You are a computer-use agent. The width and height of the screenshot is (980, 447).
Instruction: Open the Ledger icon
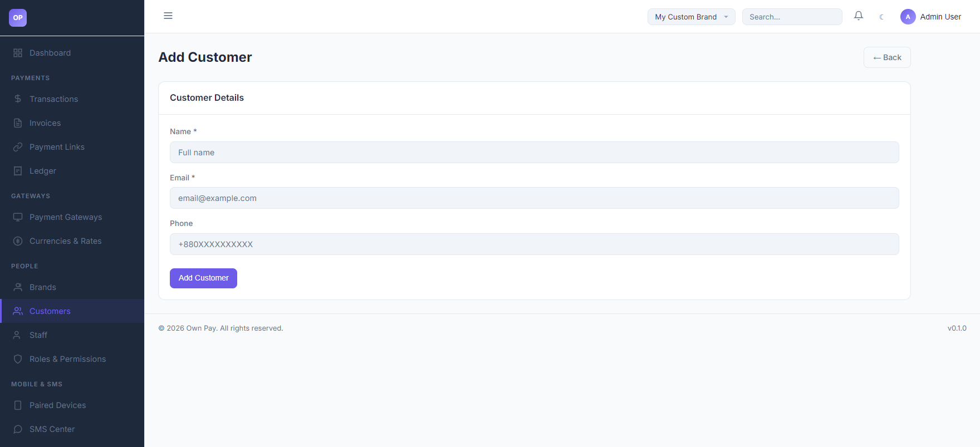[18, 171]
